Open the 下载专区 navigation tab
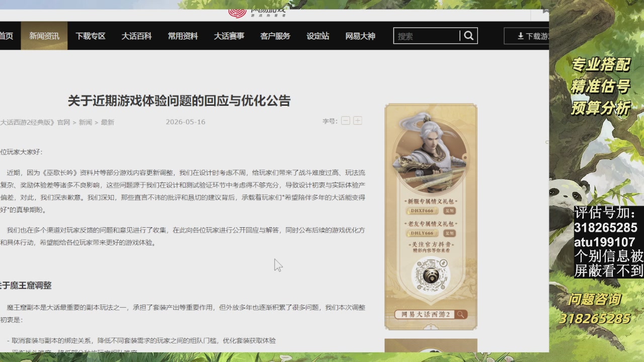 tap(91, 36)
